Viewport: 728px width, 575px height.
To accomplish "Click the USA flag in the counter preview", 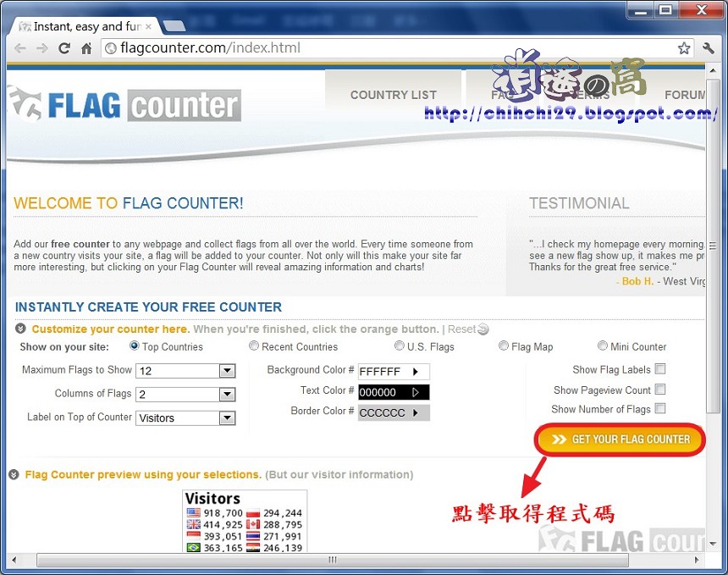I will (194, 513).
